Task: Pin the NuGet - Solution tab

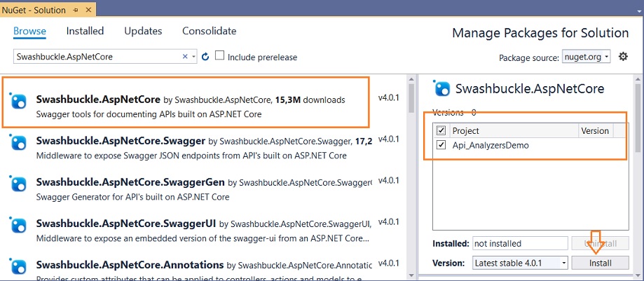Action: 76,9
